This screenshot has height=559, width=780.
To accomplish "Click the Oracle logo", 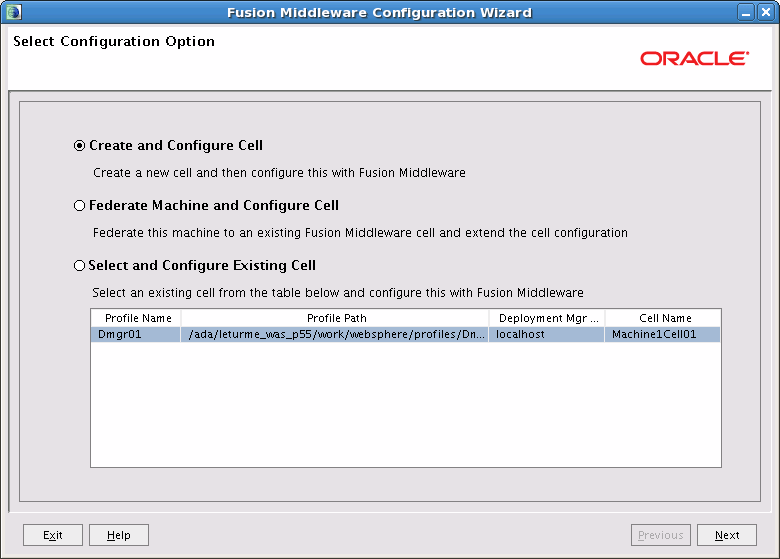I will pos(694,58).
